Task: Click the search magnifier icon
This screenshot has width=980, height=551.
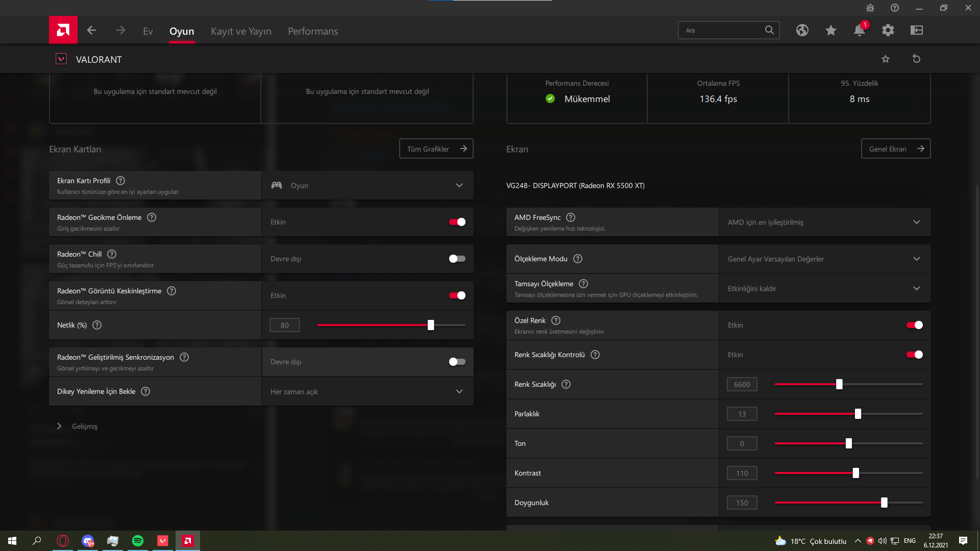Action: 769,30
